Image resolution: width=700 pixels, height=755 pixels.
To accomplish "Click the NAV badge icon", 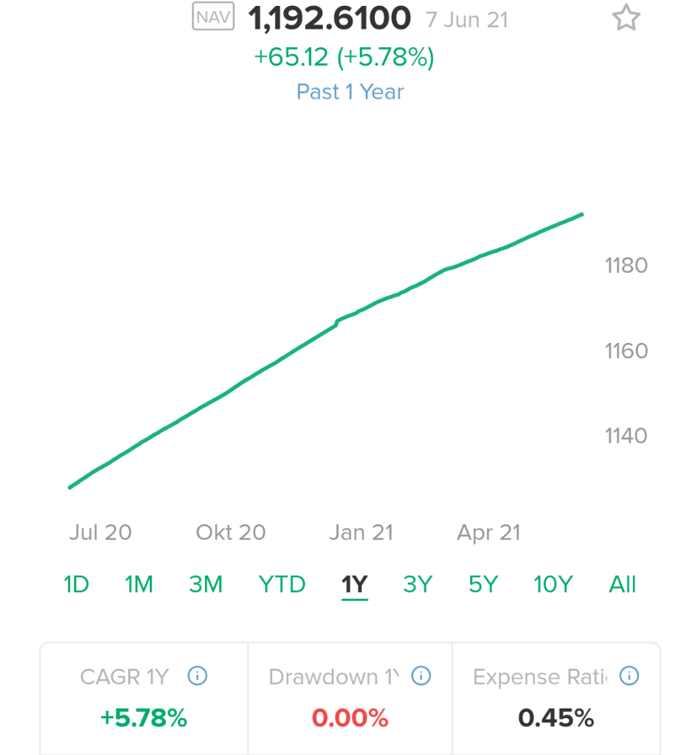I will (213, 16).
